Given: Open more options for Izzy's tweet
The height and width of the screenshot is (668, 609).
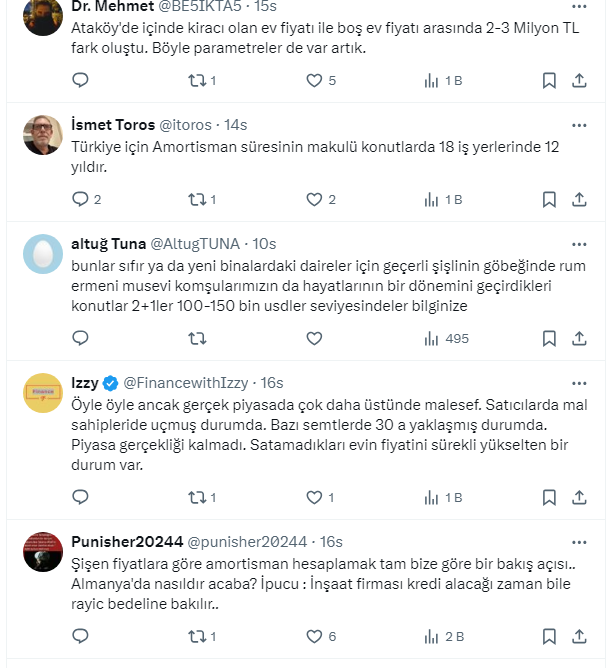Looking at the screenshot, I should [x=578, y=382].
